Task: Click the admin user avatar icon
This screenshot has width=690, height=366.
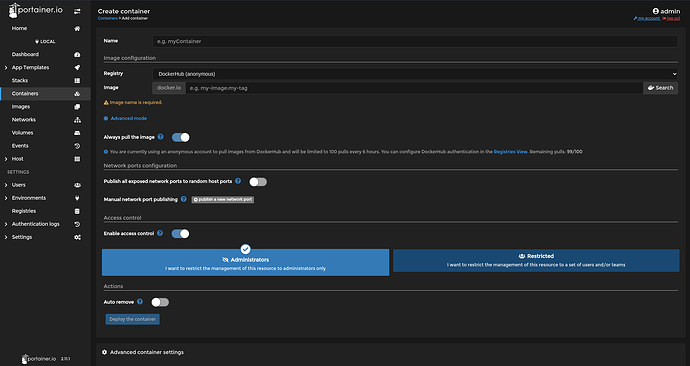Action: 656,11
